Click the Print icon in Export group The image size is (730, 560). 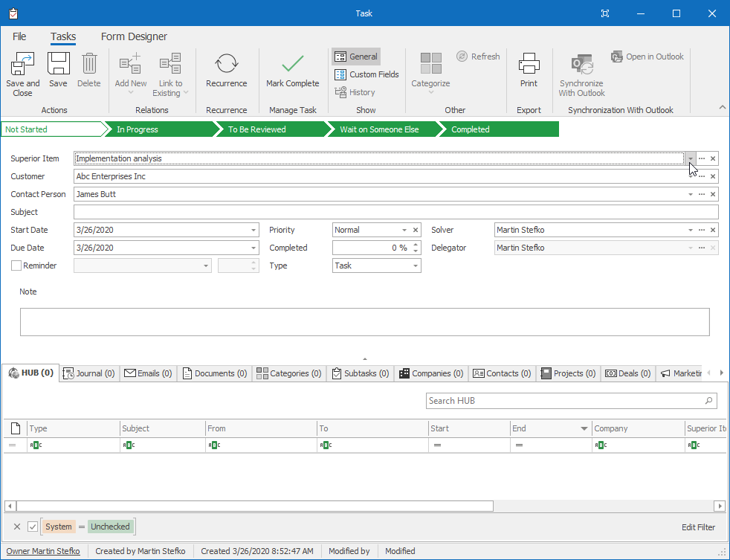pos(529,65)
